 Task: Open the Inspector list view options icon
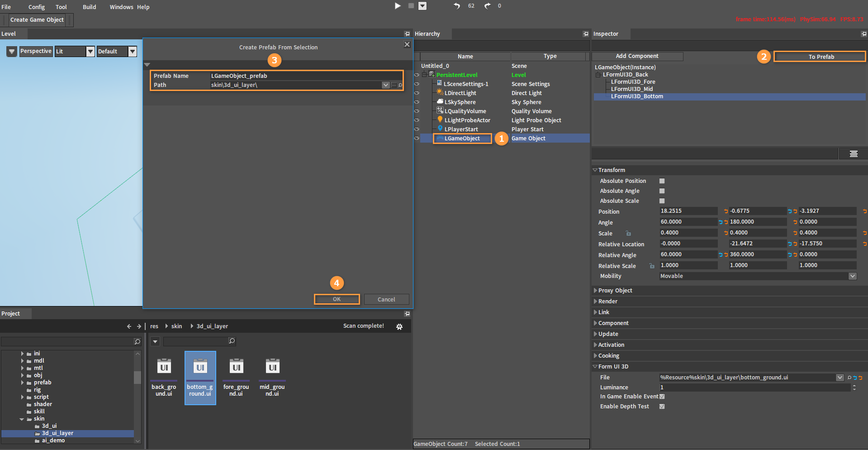(854, 154)
